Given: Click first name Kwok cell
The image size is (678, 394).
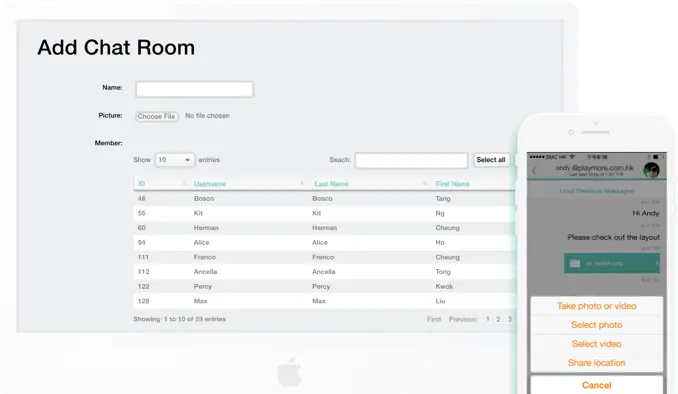Looking at the screenshot, I should [444, 287].
